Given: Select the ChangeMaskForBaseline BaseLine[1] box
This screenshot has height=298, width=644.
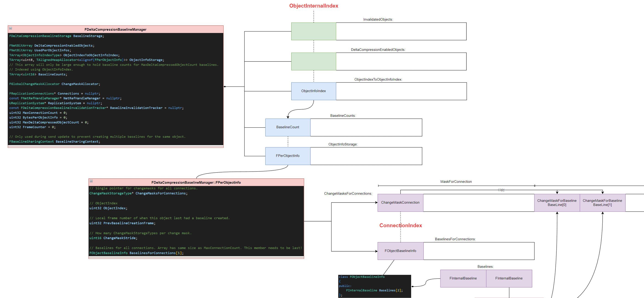Looking at the screenshot, I should tap(602, 203).
